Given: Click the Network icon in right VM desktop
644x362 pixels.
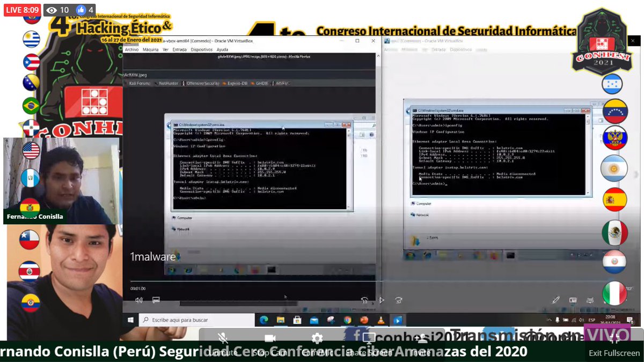Looking at the screenshot, I should [420, 215].
